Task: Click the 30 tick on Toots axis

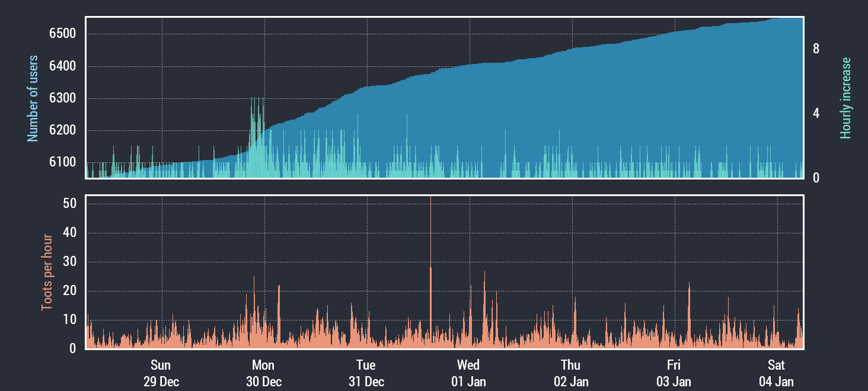Action: click(69, 262)
